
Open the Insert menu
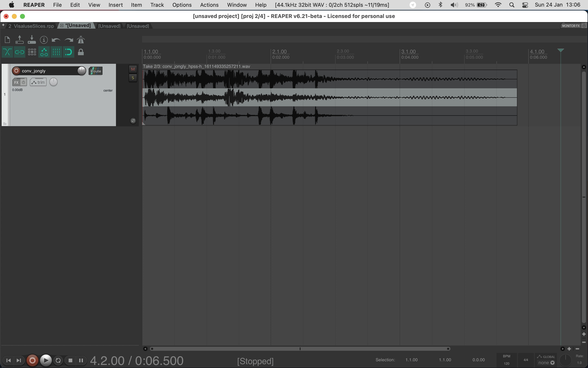tap(115, 5)
